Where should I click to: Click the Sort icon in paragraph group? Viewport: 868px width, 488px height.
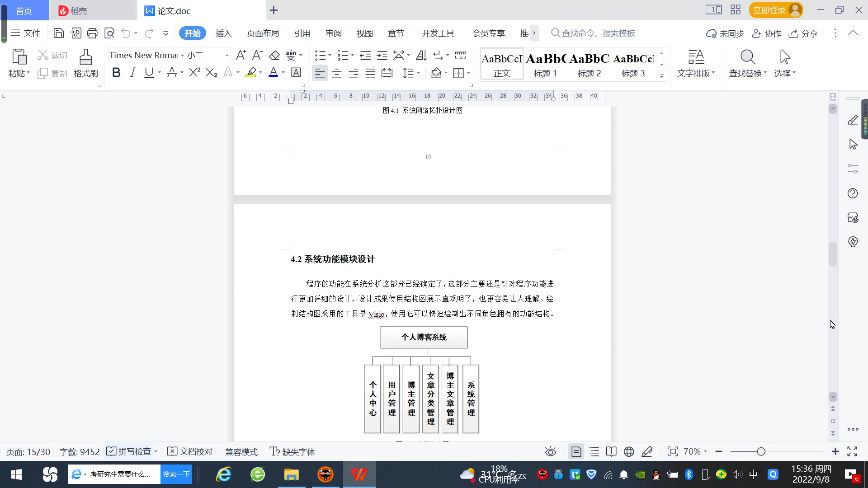click(x=421, y=55)
